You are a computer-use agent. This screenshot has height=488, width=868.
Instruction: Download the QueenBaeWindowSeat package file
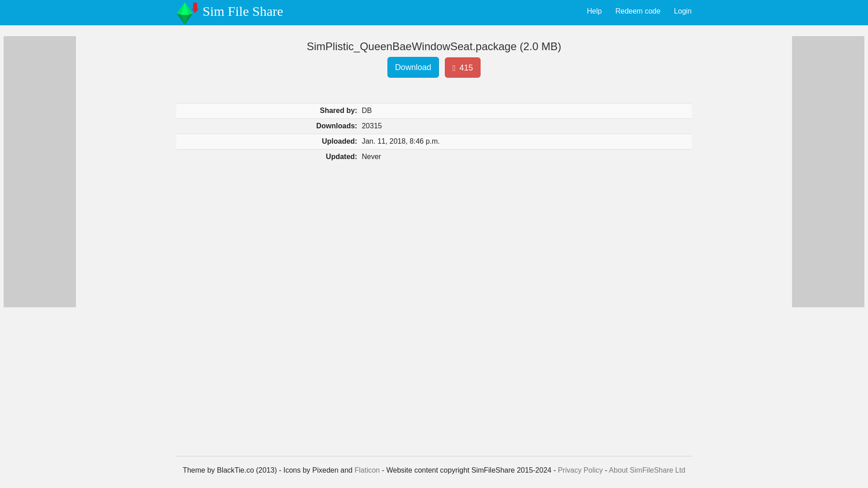click(413, 67)
